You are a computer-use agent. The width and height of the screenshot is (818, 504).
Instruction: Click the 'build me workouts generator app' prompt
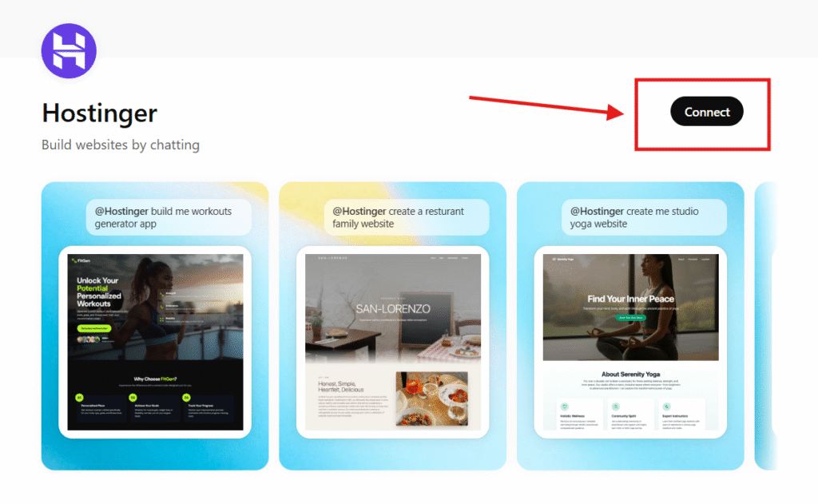click(x=169, y=217)
